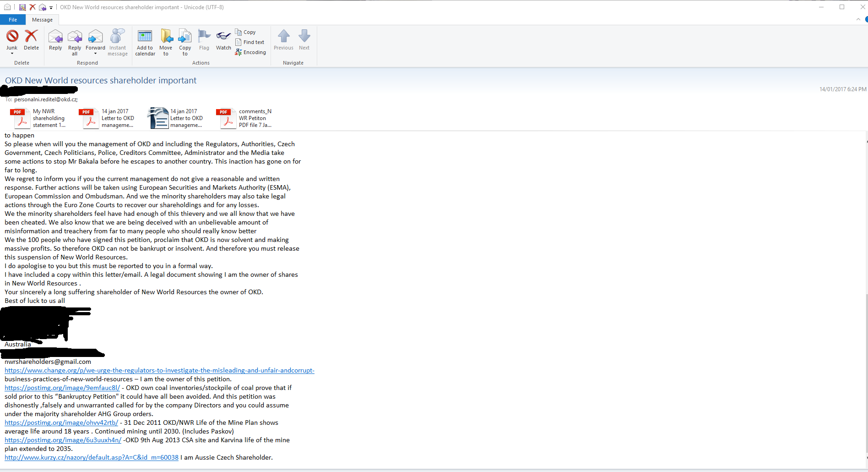Copy selected text via ribbon Copy
The width and height of the screenshot is (868, 472).
[245, 32]
